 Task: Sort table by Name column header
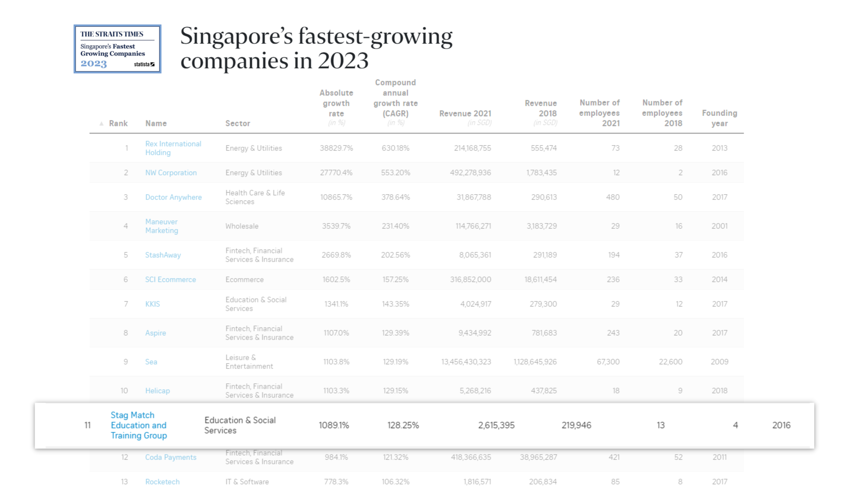[156, 123]
